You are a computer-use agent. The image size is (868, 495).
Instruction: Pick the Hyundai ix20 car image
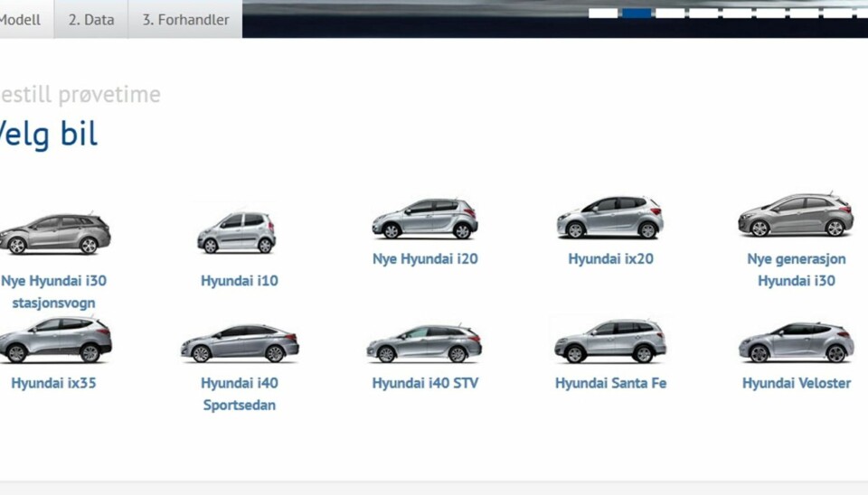pos(610,218)
